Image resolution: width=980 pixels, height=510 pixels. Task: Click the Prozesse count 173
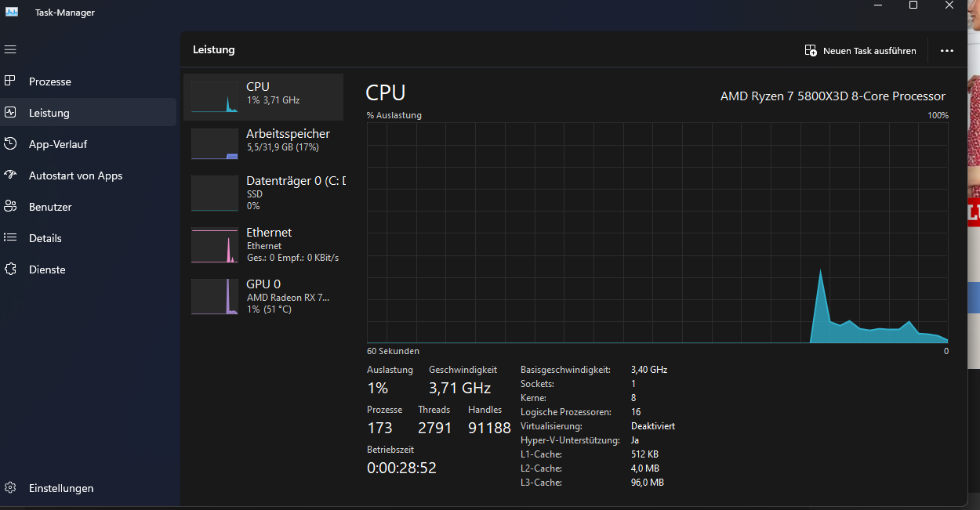point(379,428)
